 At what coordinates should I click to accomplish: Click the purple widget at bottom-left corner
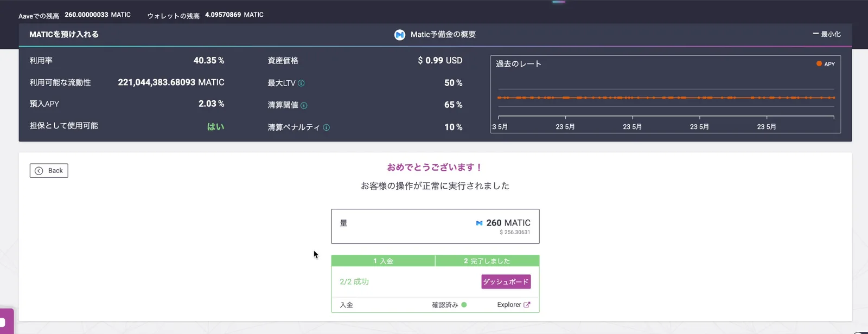coord(5,322)
